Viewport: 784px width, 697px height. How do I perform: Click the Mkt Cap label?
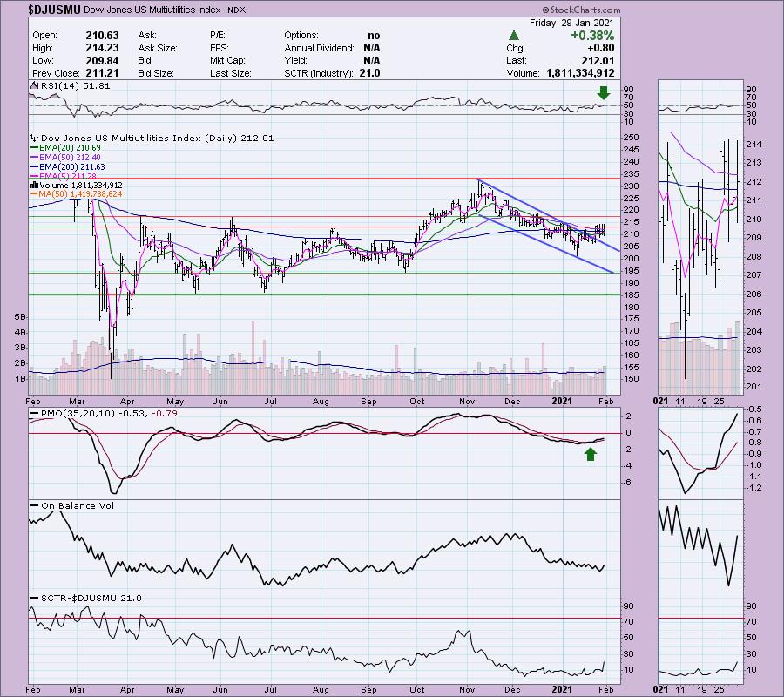[227, 60]
